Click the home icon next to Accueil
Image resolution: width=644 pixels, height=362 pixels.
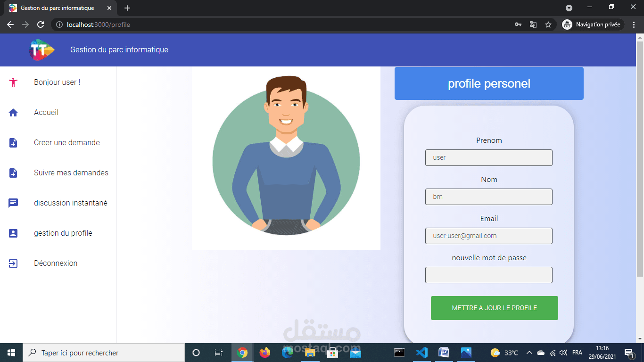coord(13,113)
